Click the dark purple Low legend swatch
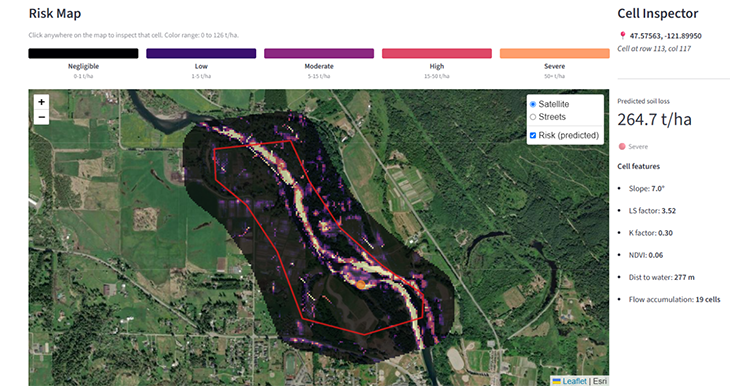 pos(201,54)
